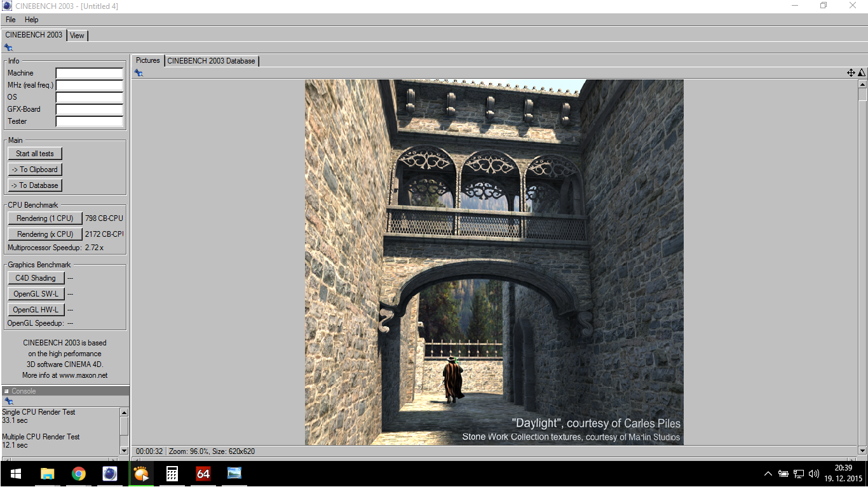This screenshot has height=487, width=868.
Task: Open Google Chrome from the taskbar
Action: pyautogui.click(x=78, y=474)
